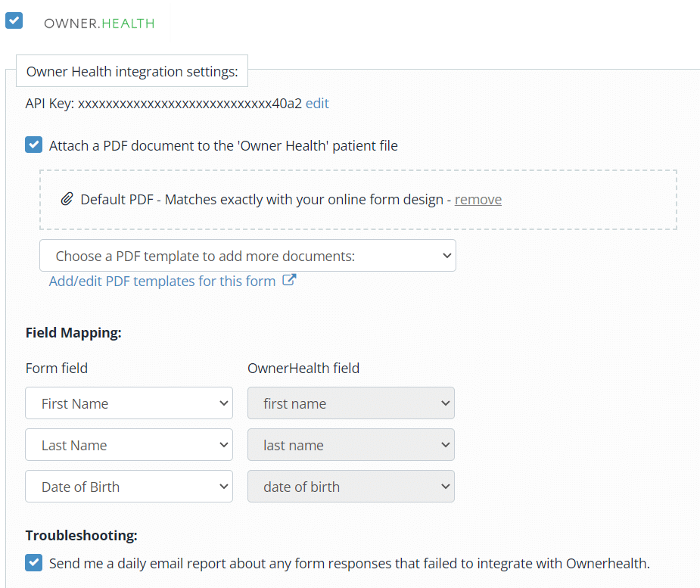Open the 'date of birth' OwnerHealth dropdown

pos(350,487)
